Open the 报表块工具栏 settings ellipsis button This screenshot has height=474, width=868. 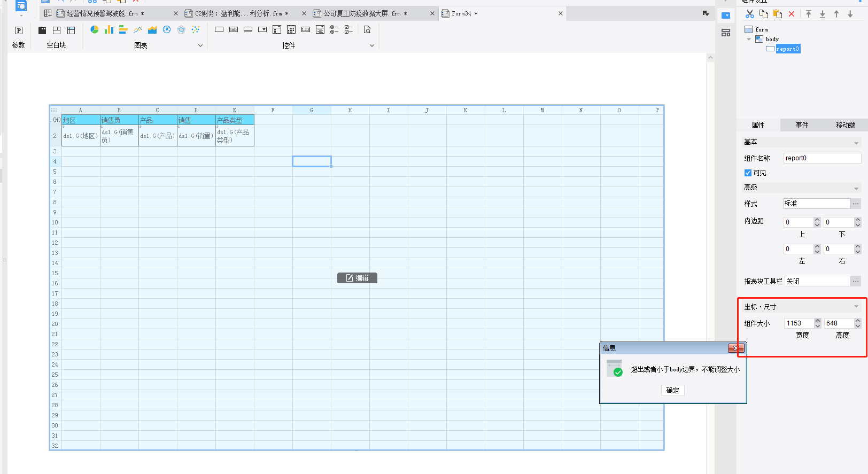[856, 281]
